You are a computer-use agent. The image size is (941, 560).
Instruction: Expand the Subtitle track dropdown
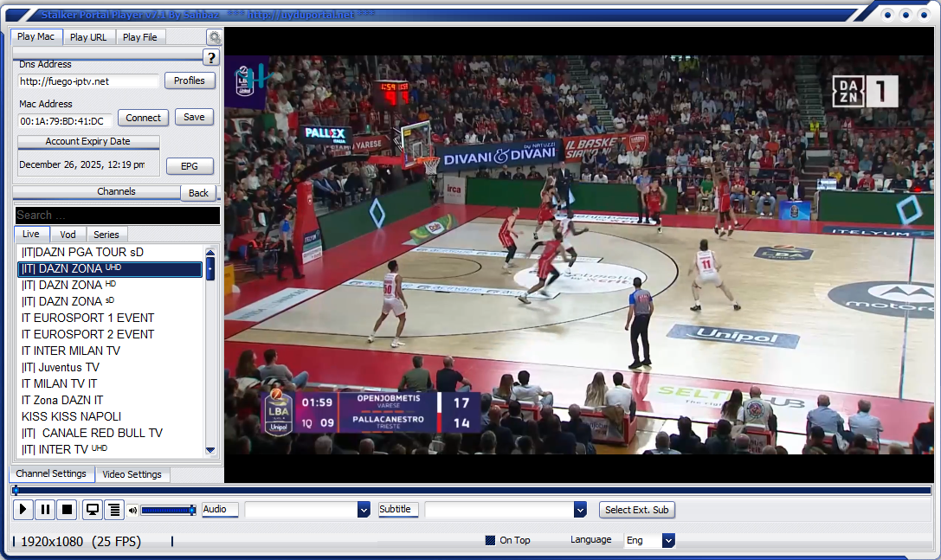click(580, 510)
